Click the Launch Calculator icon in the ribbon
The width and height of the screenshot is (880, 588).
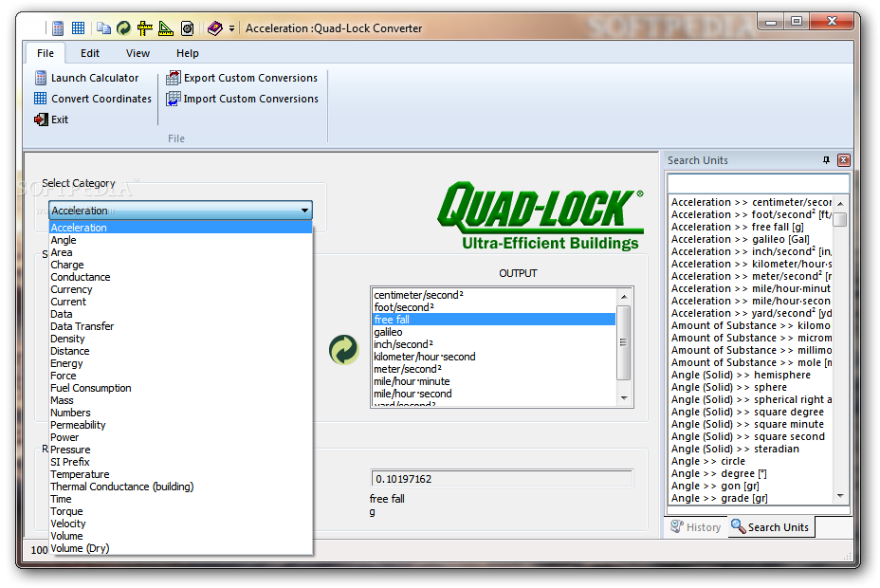coord(41,78)
